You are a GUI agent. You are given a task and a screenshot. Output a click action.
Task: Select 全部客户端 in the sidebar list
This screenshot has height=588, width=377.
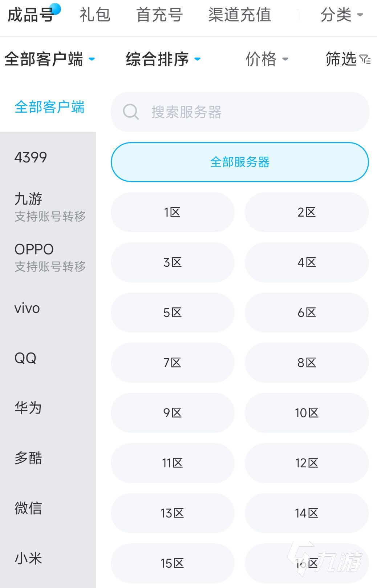coord(49,107)
